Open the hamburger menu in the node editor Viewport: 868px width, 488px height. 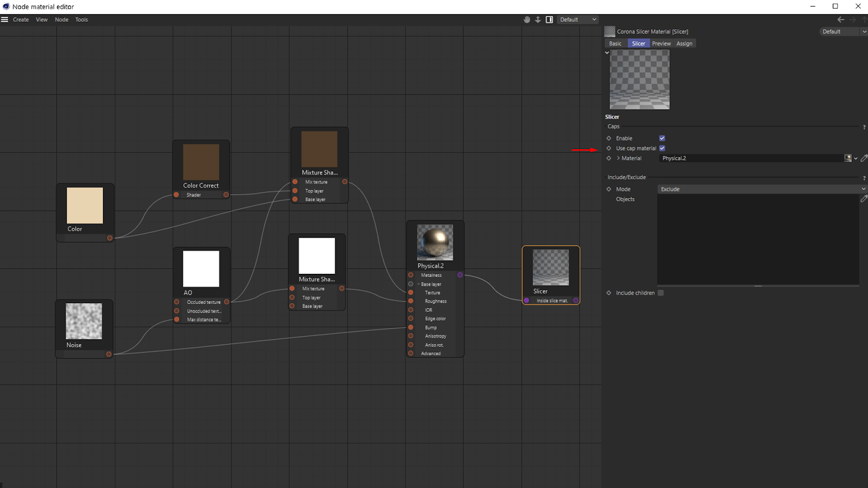pyautogui.click(x=5, y=20)
